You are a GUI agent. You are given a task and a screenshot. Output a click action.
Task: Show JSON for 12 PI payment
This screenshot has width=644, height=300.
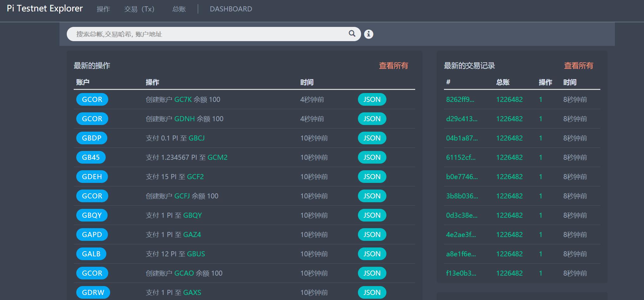372,254
